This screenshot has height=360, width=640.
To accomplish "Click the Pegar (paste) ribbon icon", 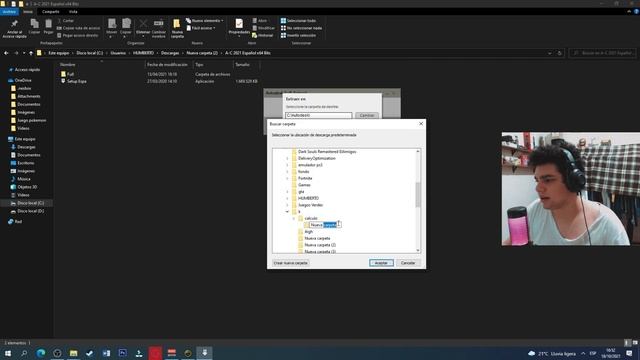I will pos(48,27).
